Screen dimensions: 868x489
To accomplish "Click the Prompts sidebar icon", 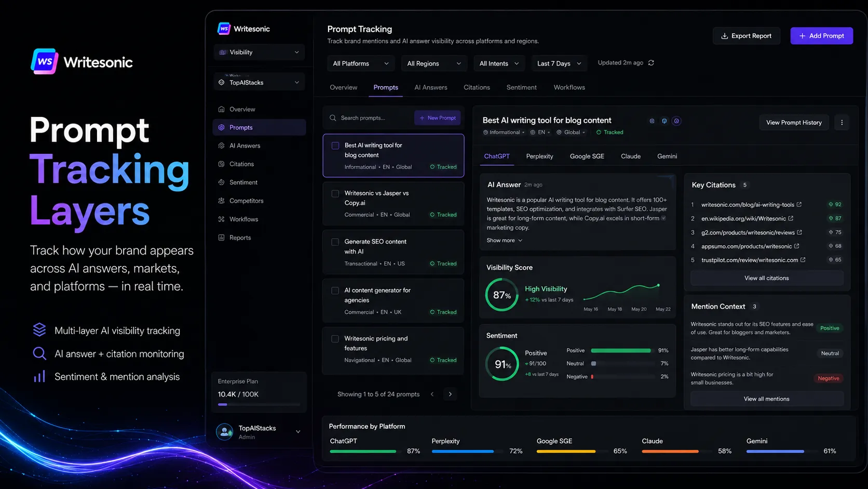I will [x=222, y=127].
